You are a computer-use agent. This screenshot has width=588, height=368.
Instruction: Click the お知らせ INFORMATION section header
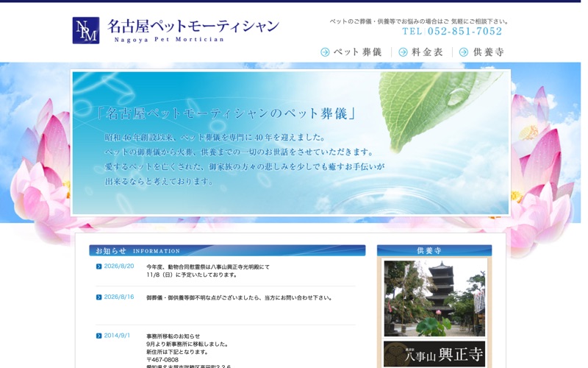[227, 250]
